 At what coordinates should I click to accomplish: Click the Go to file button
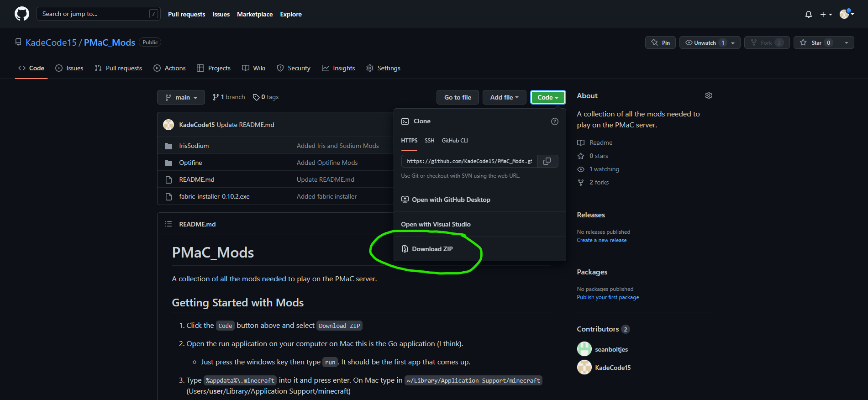[458, 97]
